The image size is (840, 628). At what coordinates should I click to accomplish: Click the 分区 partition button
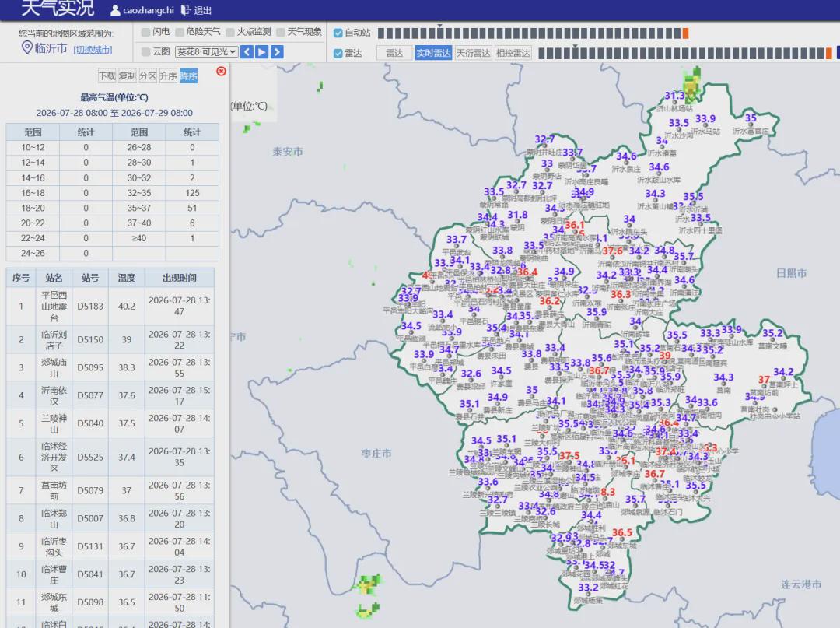(x=148, y=76)
